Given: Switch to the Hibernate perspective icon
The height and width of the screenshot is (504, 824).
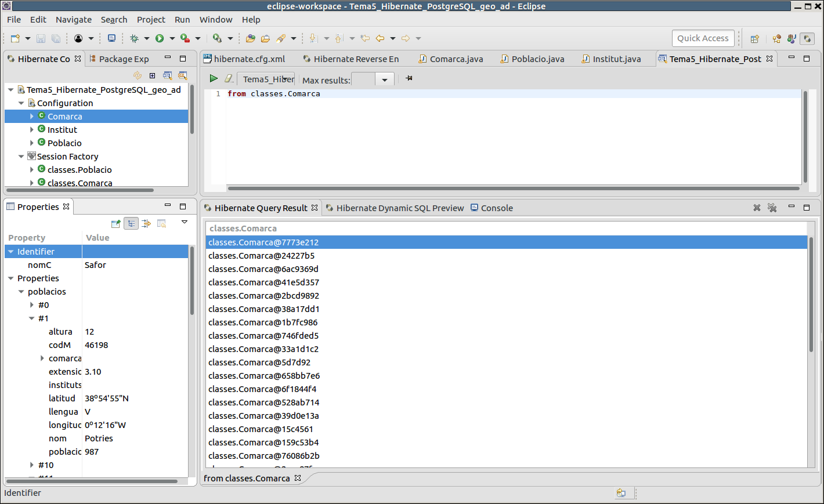Looking at the screenshot, I should click(x=807, y=39).
